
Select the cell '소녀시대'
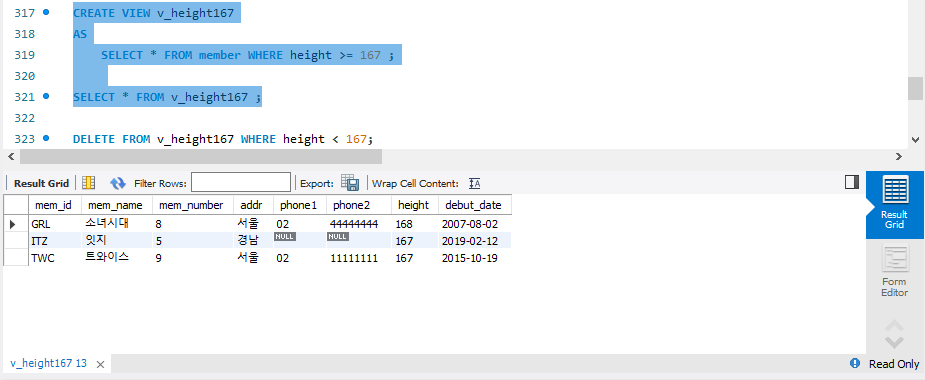click(x=117, y=224)
